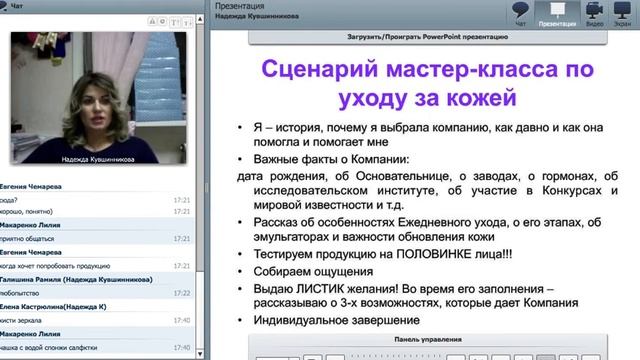The height and width of the screenshot is (360, 640).
Task: Click the webcam video of Надежда Кувшинникова
Action: (x=98, y=98)
